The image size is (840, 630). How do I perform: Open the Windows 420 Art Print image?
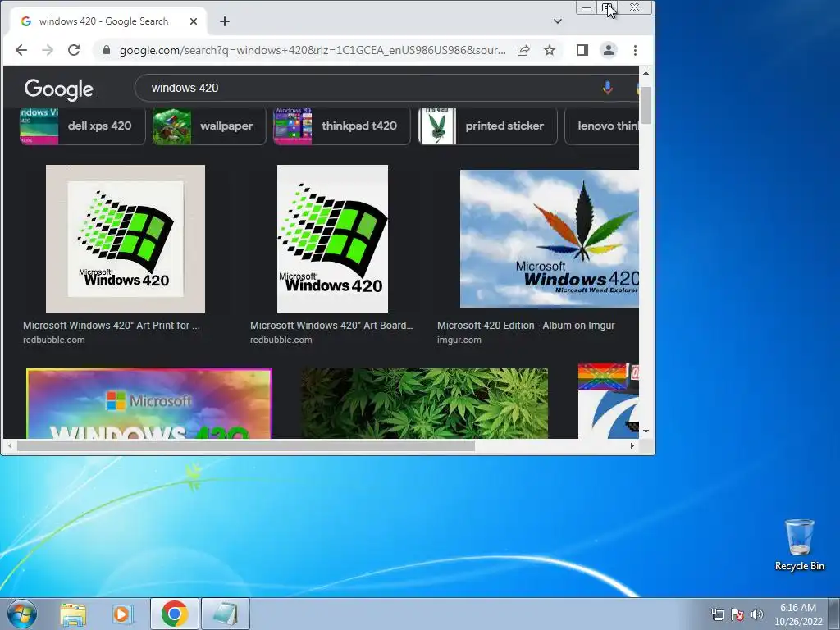(x=126, y=239)
